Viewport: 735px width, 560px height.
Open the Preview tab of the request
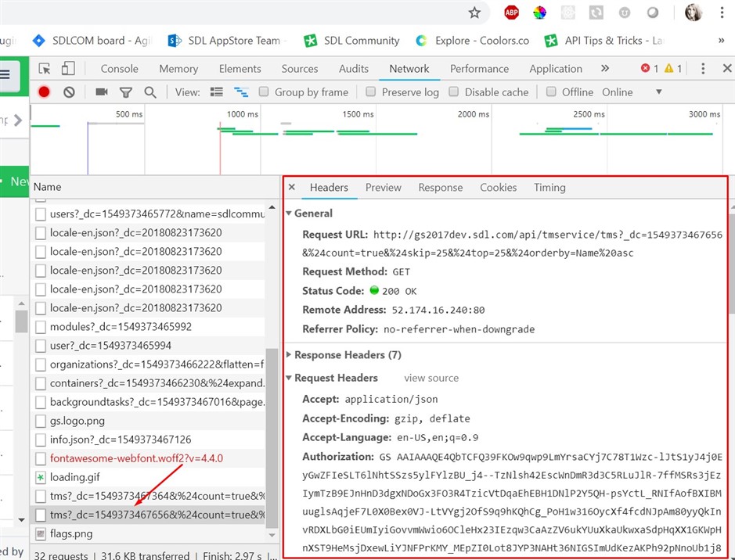(x=384, y=187)
